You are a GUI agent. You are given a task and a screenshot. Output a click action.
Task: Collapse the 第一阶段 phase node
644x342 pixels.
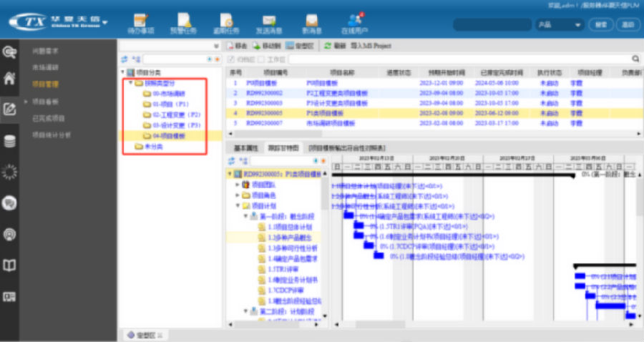coord(245,216)
